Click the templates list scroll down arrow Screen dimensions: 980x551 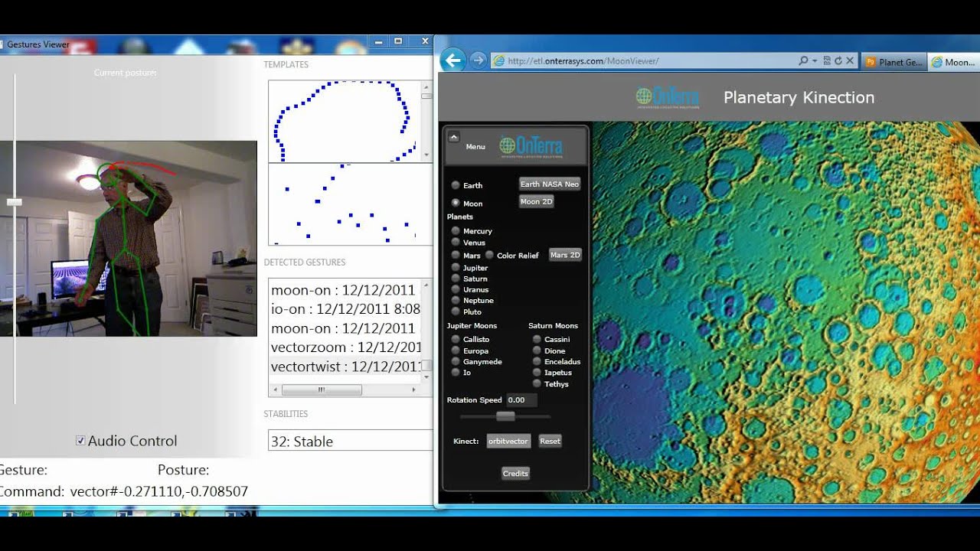coord(426,155)
